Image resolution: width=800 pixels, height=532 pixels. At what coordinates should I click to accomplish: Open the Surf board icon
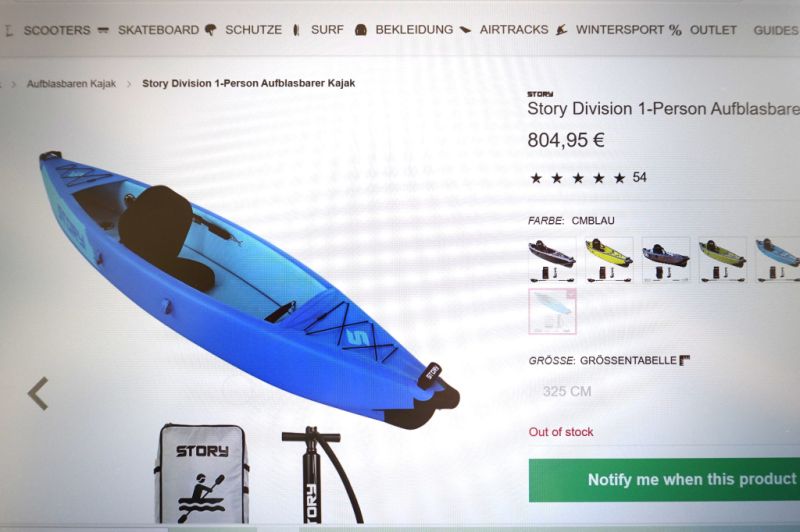[296, 30]
